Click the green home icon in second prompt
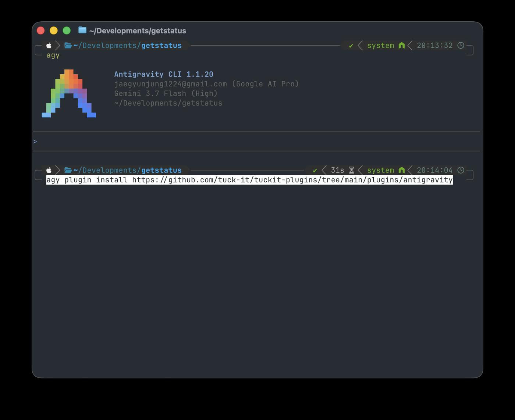Image resolution: width=515 pixels, height=420 pixels. coord(401,170)
